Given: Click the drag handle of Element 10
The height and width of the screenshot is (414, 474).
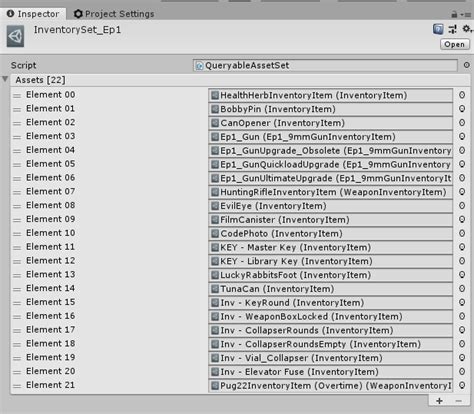Looking at the screenshot, I should tap(17, 234).
